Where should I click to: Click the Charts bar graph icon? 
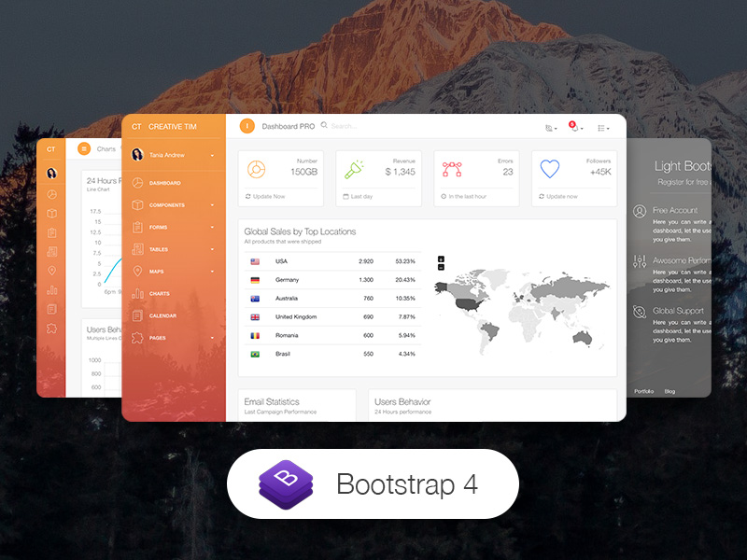[138, 292]
